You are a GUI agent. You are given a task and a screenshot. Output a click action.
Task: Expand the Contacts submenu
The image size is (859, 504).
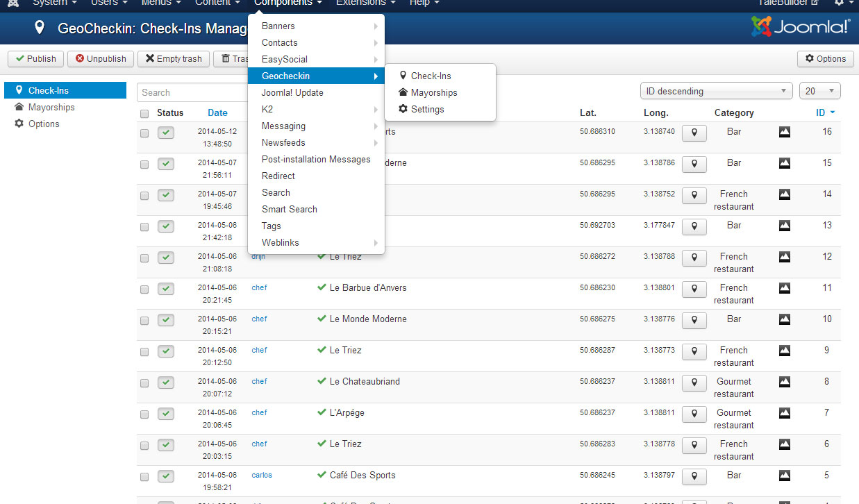pyautogui.click(x=316, y=43)
